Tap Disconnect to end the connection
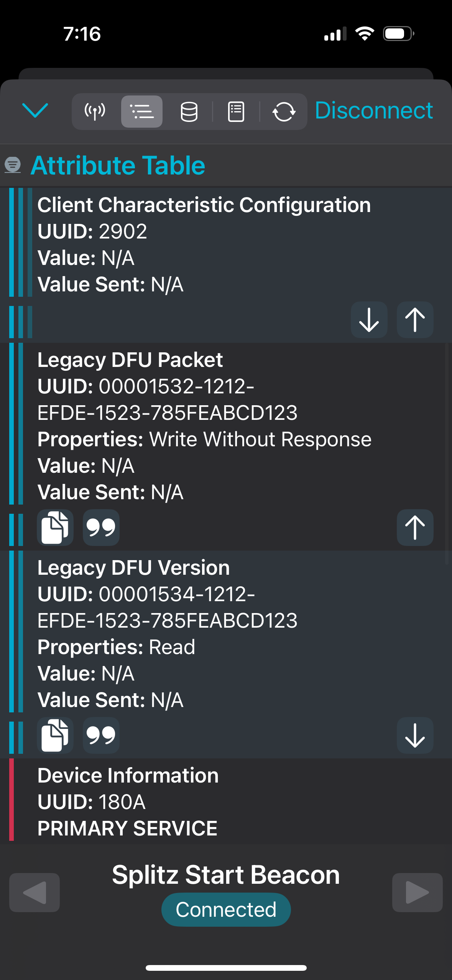Image resolution: width=452 pixels, height=980 pixels. pyautogui.click(x=374, y=110)
